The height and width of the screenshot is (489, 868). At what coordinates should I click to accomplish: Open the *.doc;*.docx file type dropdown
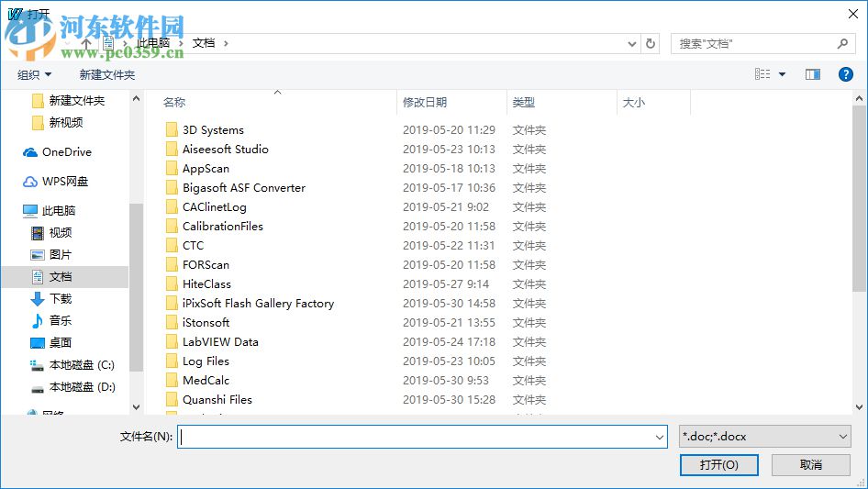point(764,437)
